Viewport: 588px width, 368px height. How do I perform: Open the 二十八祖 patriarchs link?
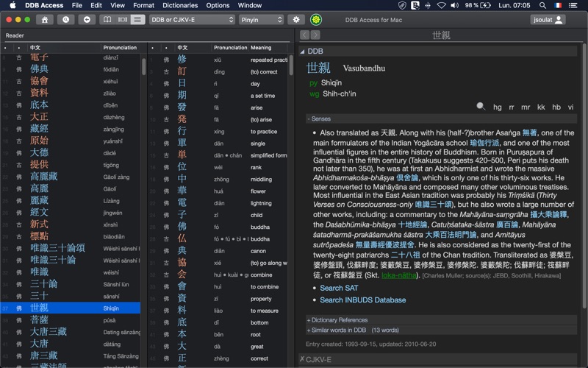coord(406,255)
